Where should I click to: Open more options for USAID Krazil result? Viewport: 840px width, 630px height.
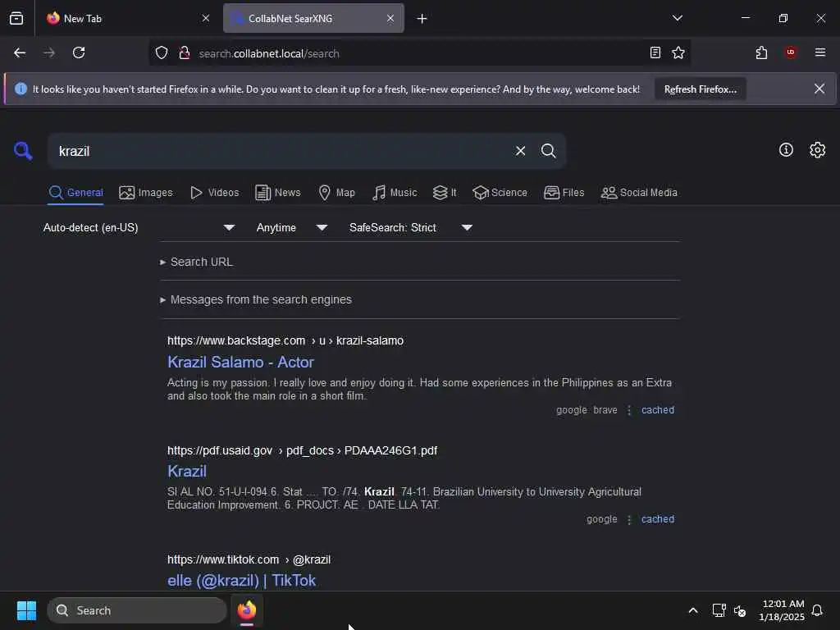(629, 519)
